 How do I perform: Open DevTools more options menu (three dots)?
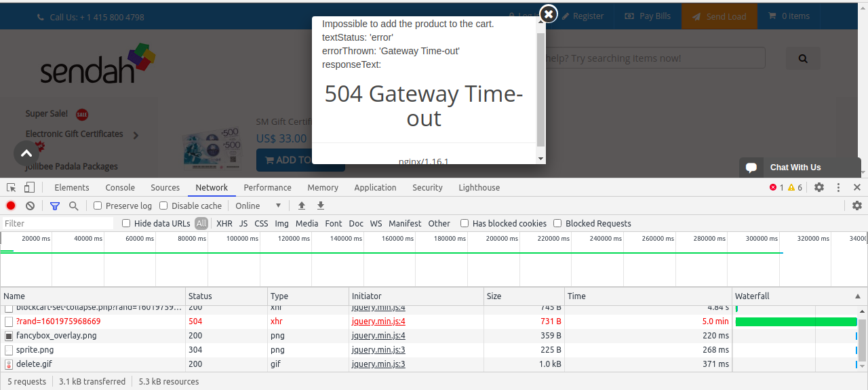839,187
